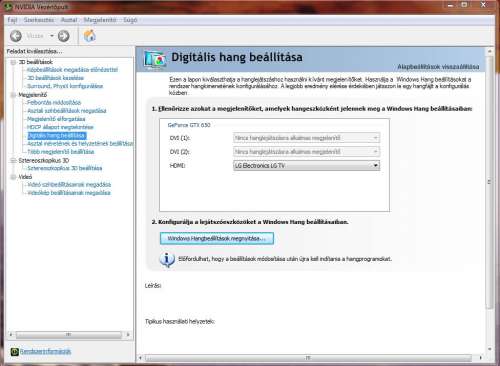The height and width of the screenshot is (366, 500).
Task: Open the Asztal menu
Action: (69, 20)
